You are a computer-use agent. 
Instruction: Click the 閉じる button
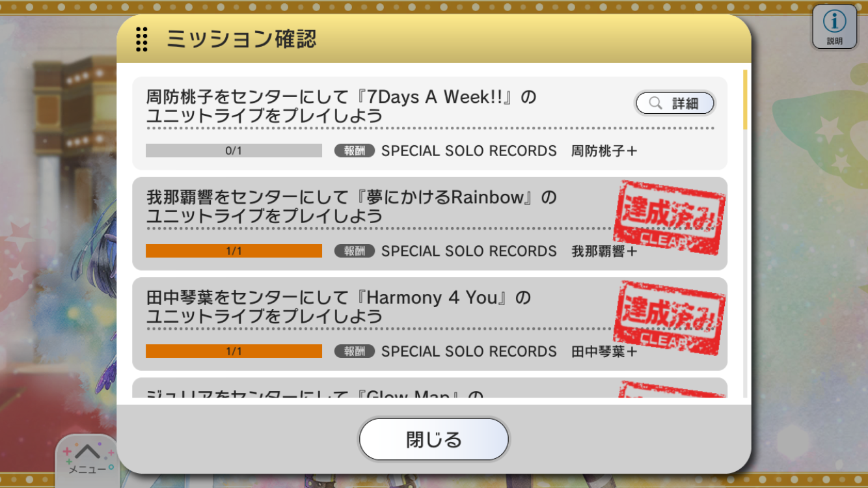coord(434,439)
